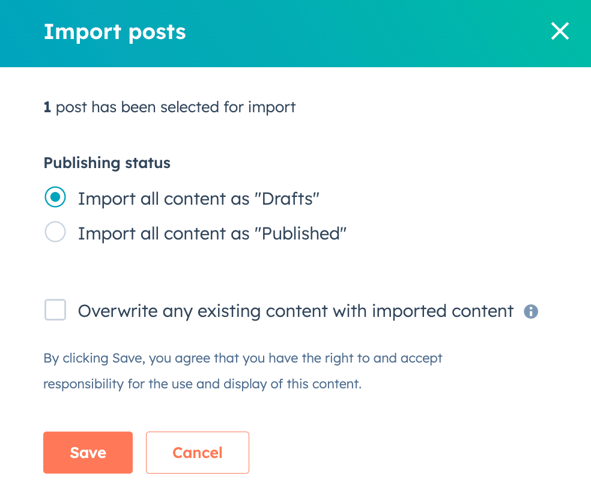This screenshot has width=591, height=497.
Task: Select the Drafts radio button circle
Action: click(55, 197)
